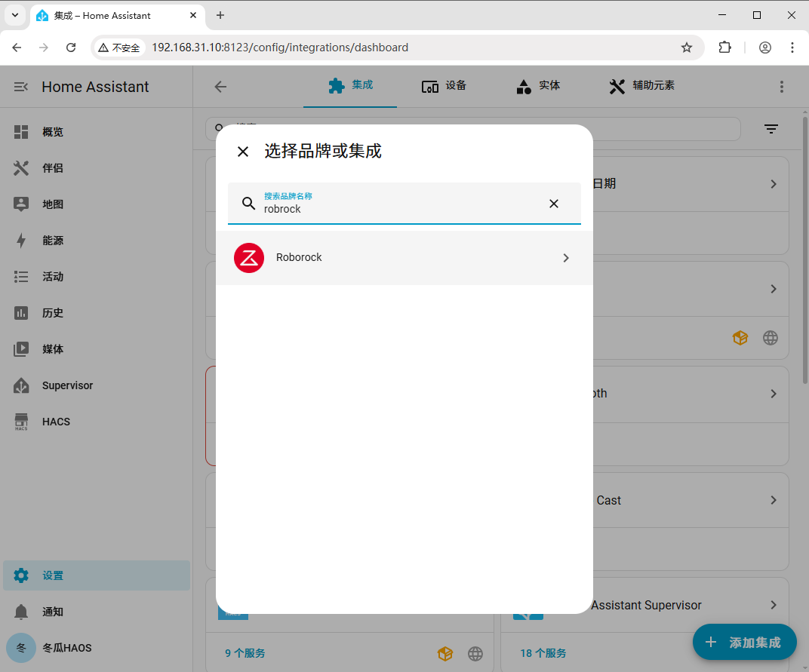Click the 通知 bell icon
This screenshot has height=672, width=809.
pos(21,612)
